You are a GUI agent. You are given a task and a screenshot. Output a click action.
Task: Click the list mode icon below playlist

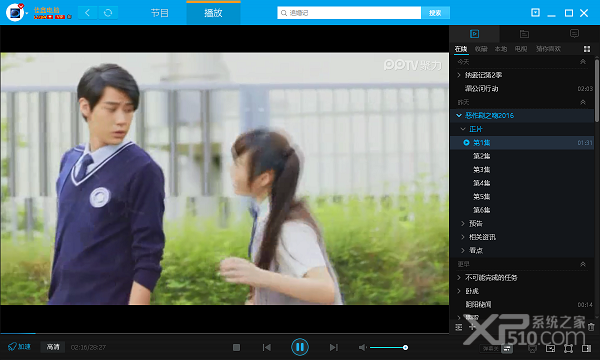click(458, 327)
